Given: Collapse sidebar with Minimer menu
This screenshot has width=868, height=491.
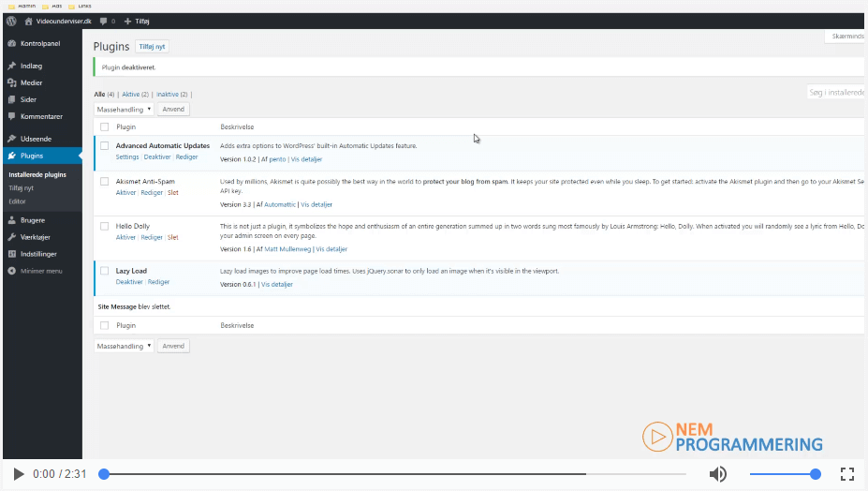Looking at the screenshot, I should click(35, 271).
